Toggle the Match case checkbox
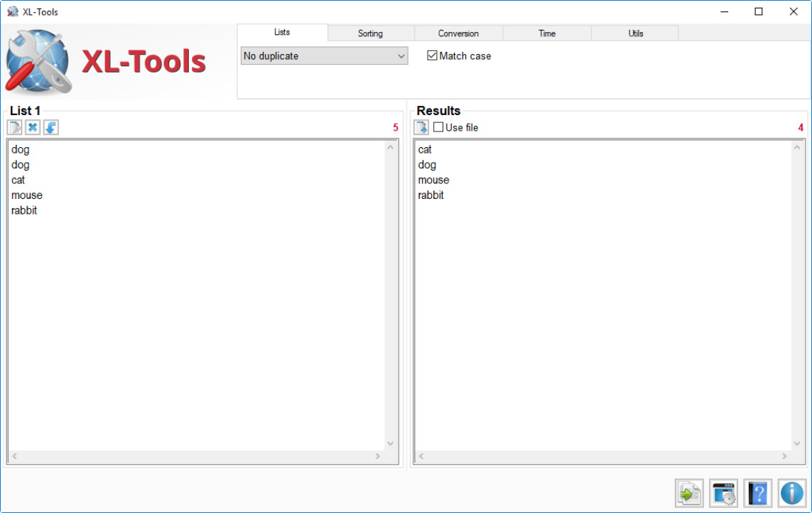 click(432, 55)
